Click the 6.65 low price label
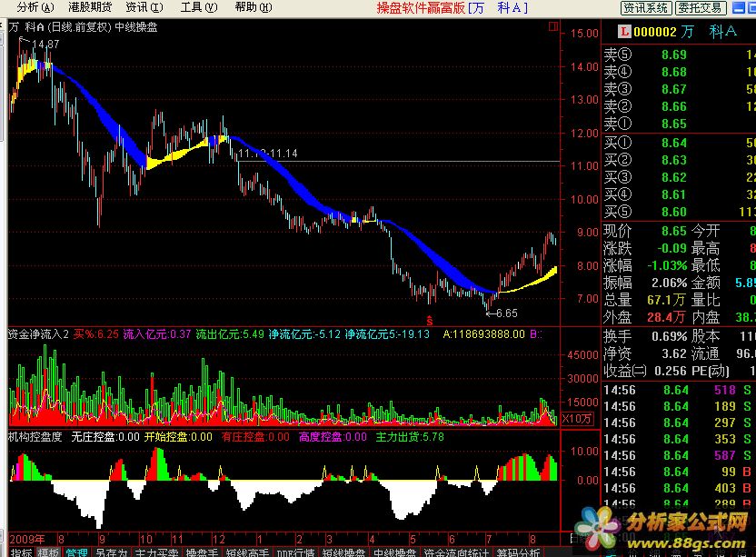 507,313
